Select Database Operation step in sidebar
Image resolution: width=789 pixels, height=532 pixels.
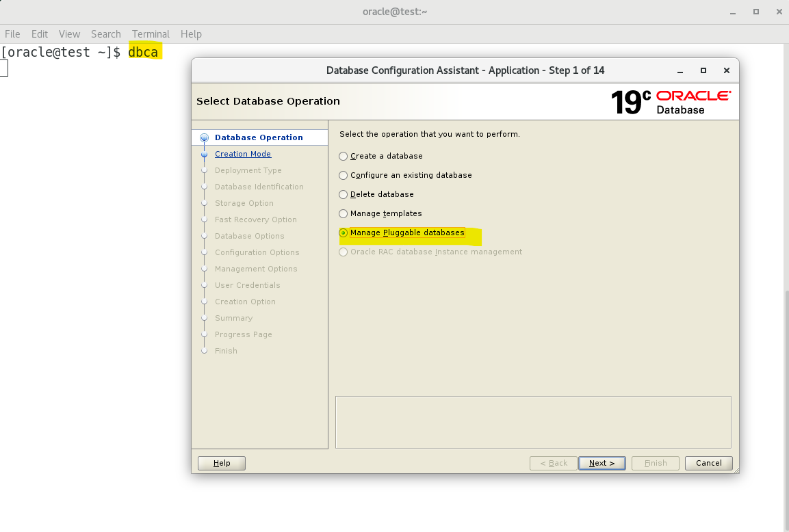pos(259,137)
